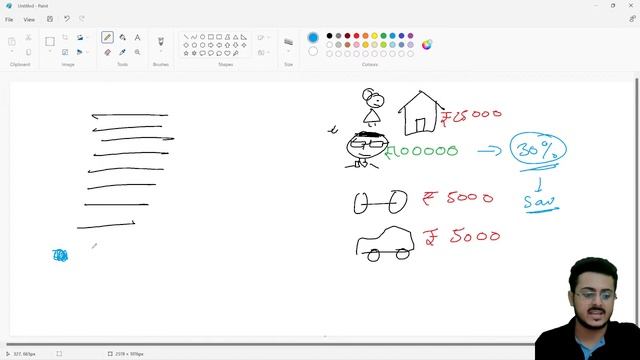Choose the straight Line shape

[186, 37]
